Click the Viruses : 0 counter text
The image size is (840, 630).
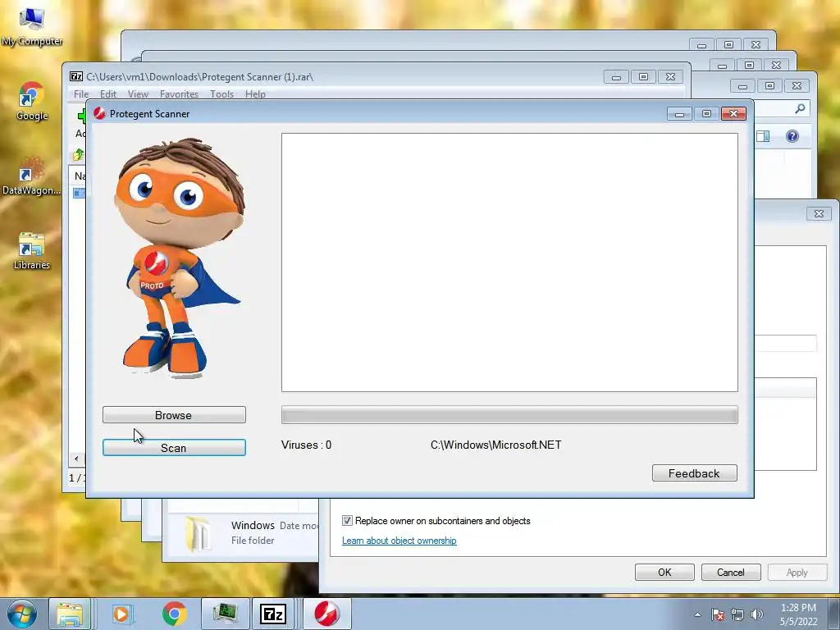tap(307, 445)
